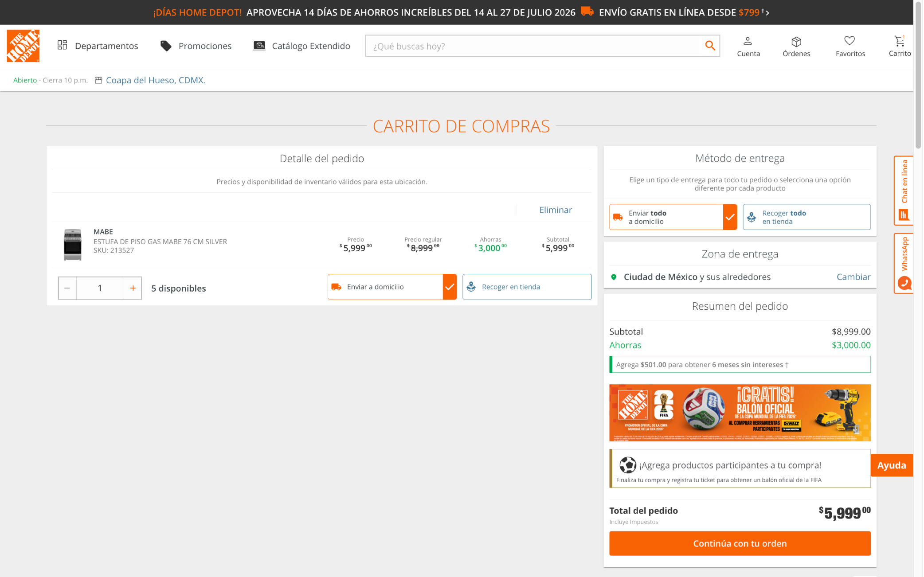Click the 'Total del pedido' amount $5,999

[845, 513]
